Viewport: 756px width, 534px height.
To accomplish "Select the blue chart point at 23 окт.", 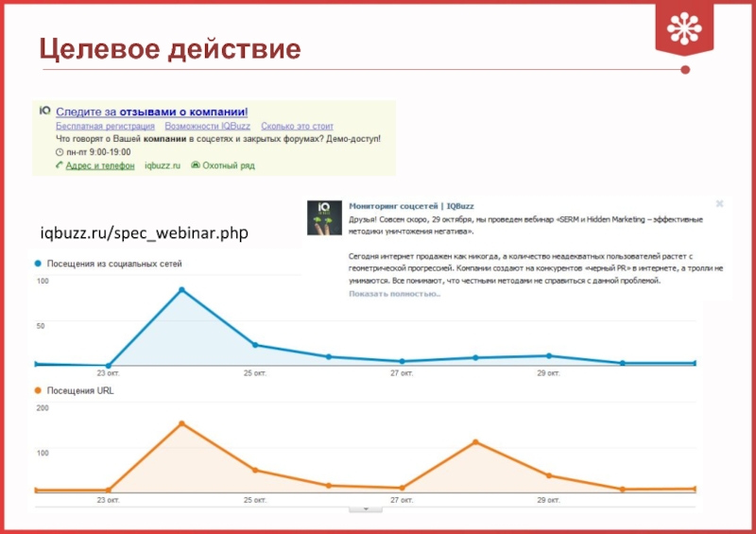I will point(109,366).
